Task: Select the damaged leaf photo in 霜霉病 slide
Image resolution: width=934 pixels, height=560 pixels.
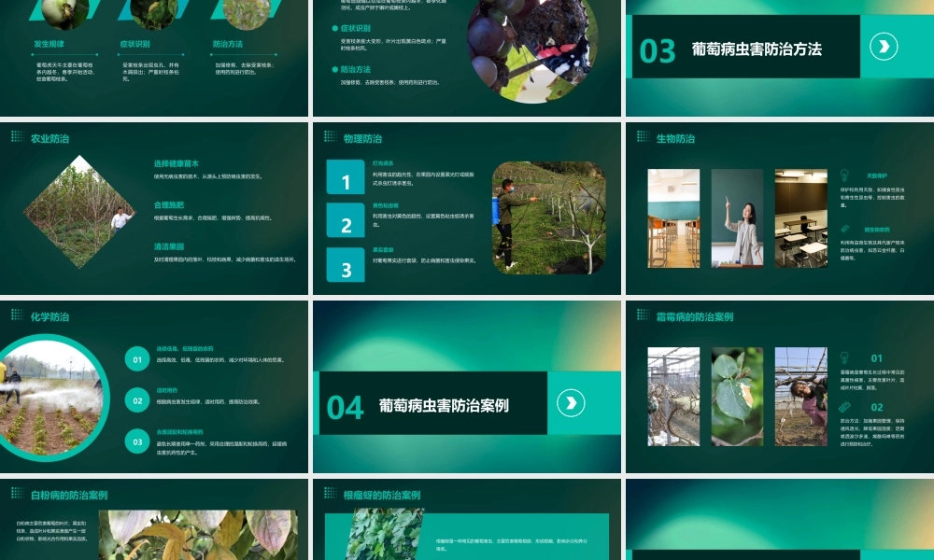Action: point(737,397)
